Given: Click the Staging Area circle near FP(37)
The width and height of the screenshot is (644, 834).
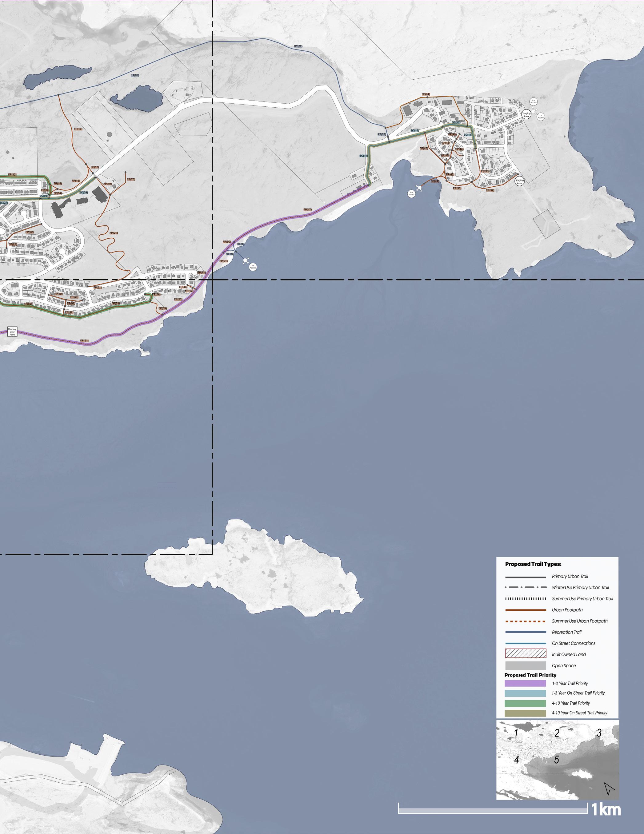Looking at the screenshot, I should 519,182.
